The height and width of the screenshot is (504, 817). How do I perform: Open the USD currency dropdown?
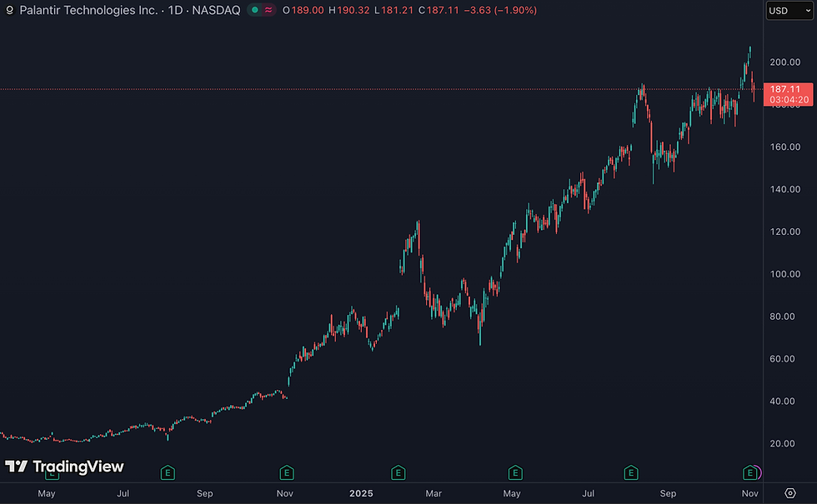pyautogui.click(x=789, y=10)
